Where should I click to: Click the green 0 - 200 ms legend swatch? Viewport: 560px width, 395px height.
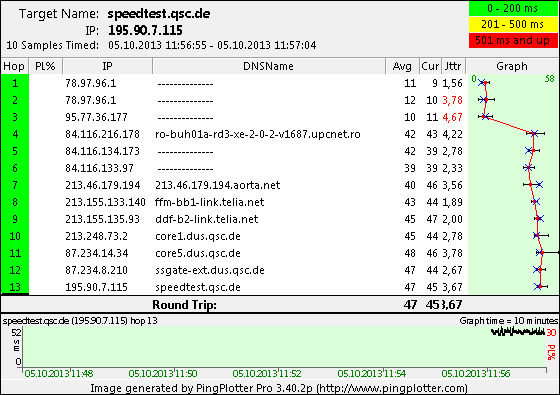pos(513,9)
